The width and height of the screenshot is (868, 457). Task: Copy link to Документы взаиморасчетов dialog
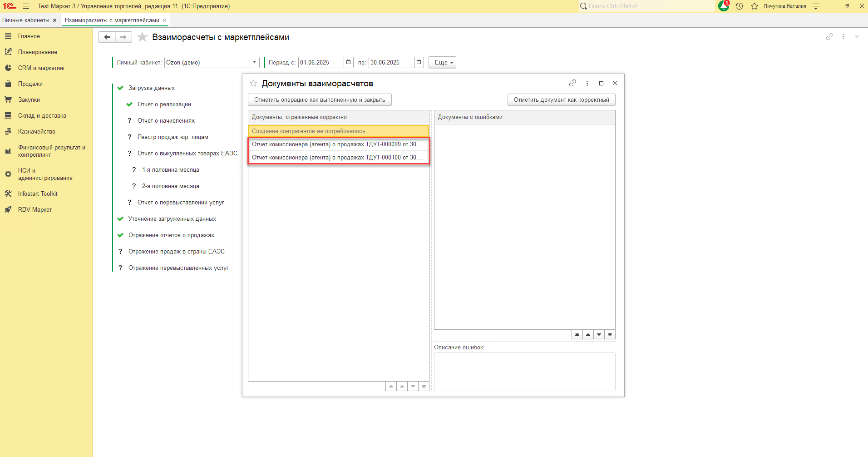coord(572,83)
